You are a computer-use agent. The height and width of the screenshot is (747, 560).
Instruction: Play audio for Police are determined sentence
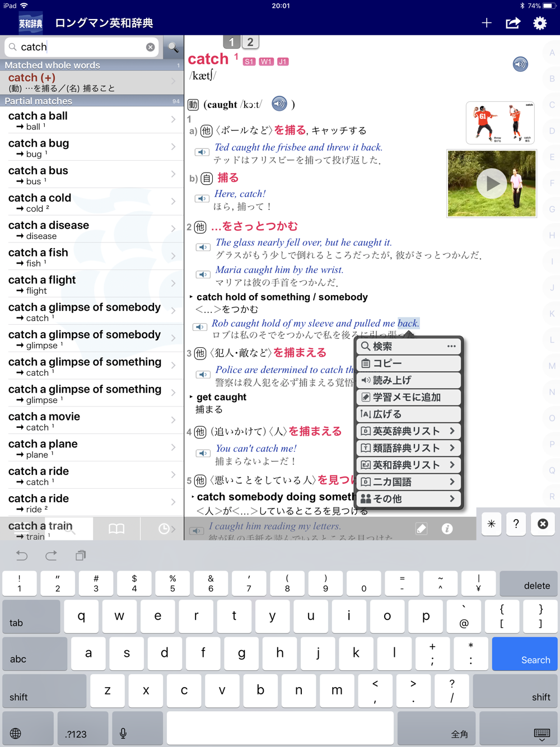(203, 374)
